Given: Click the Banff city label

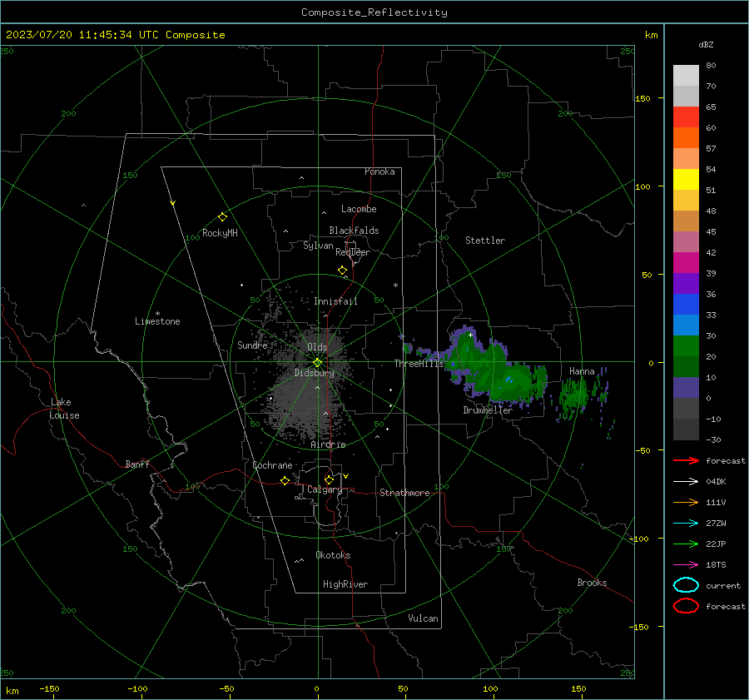Looking at the screenshot, I should 137,464.
